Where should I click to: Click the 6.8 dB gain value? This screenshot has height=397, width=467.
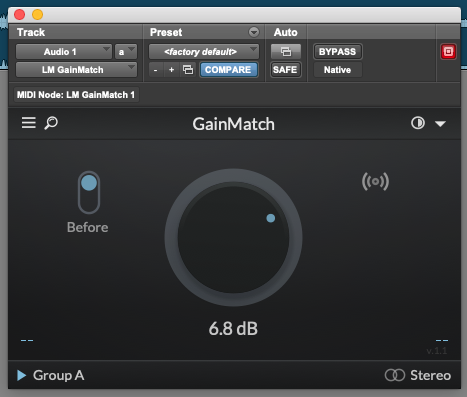(233, 329)
